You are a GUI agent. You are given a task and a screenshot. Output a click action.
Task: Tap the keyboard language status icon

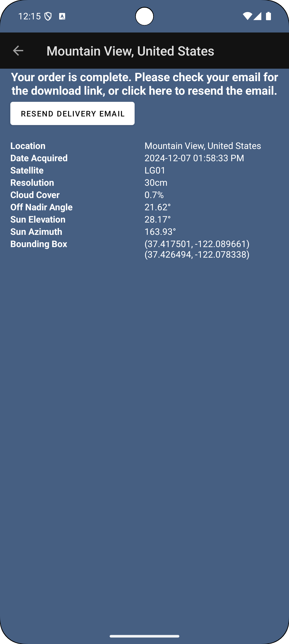point(62,17)
